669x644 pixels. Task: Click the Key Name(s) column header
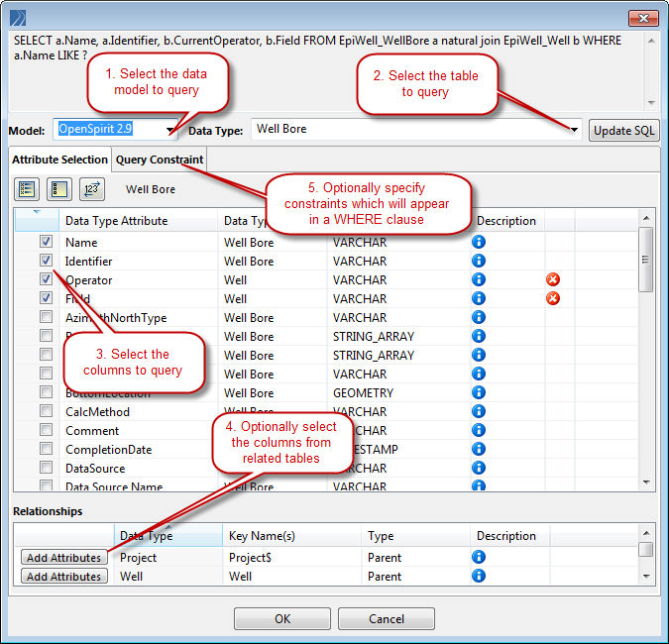pyautogui.click(x=291, y=535)
